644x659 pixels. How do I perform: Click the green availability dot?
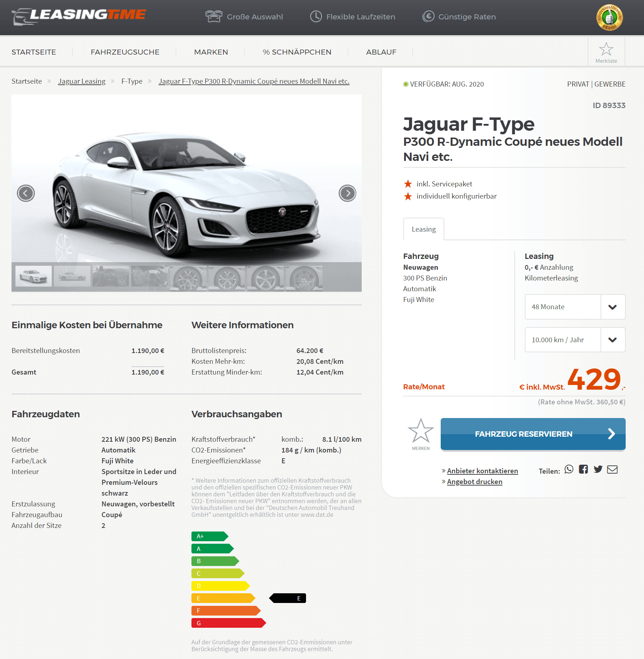coord(406,84)
